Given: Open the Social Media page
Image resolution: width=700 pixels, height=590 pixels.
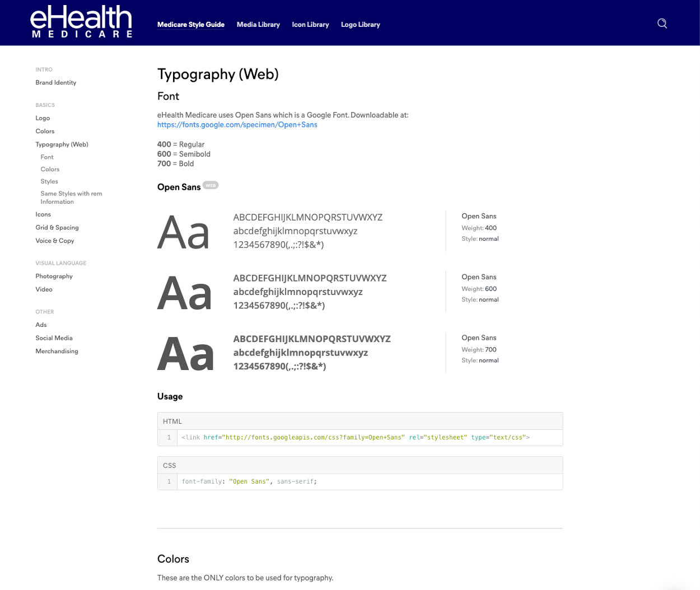Looking at the screenshot, I should tap(54, 338).
